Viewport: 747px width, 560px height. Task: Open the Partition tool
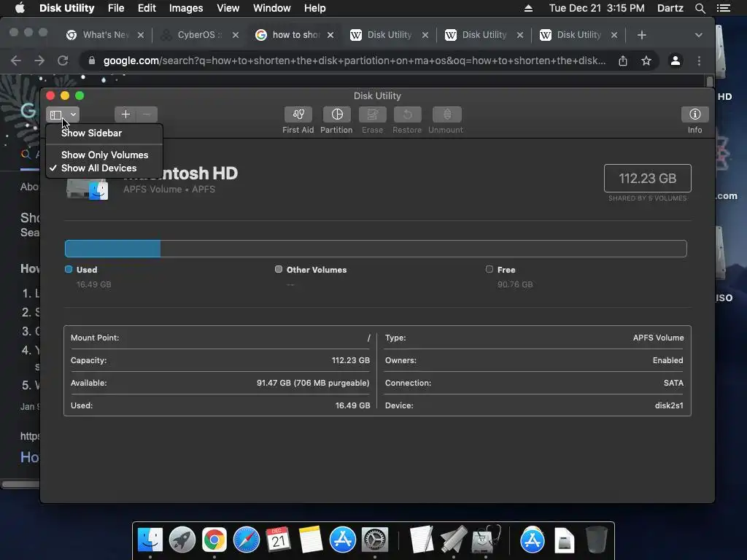pyautogui.click(x=337, y=114)
